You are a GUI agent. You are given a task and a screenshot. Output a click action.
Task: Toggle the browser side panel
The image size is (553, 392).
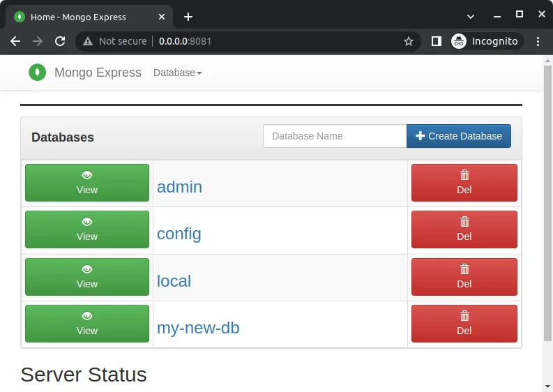tap(437, 41)
